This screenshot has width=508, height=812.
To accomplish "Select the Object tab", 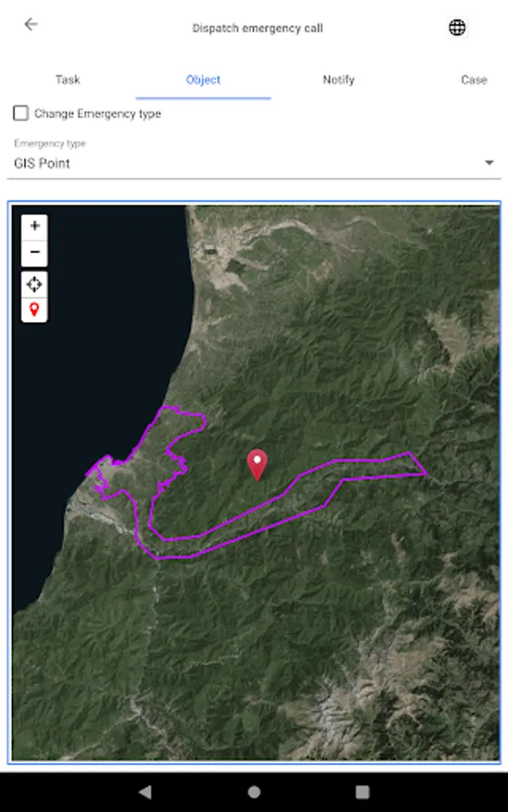I will click(203, 79).
